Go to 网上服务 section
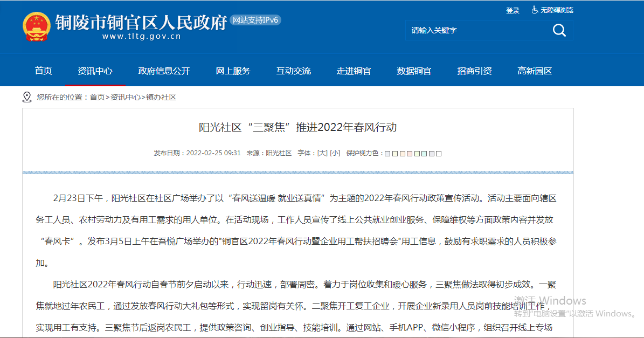The height and width of the screenshot is (338, 644). [233, 71]
